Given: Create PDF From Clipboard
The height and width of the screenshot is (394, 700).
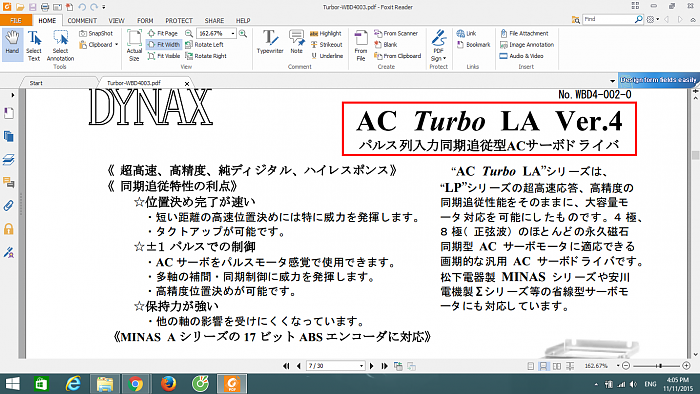Looking at the screenshot, I should [x=398, y=56].
